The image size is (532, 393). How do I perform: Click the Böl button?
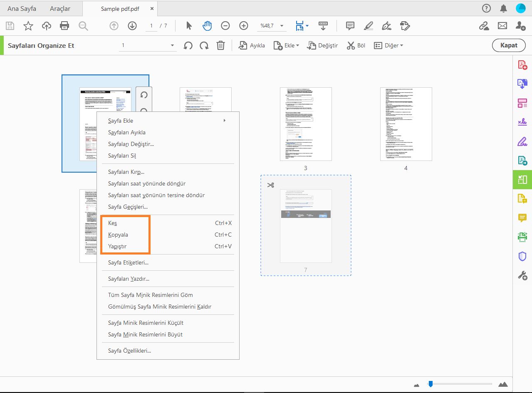coord(356,45)
